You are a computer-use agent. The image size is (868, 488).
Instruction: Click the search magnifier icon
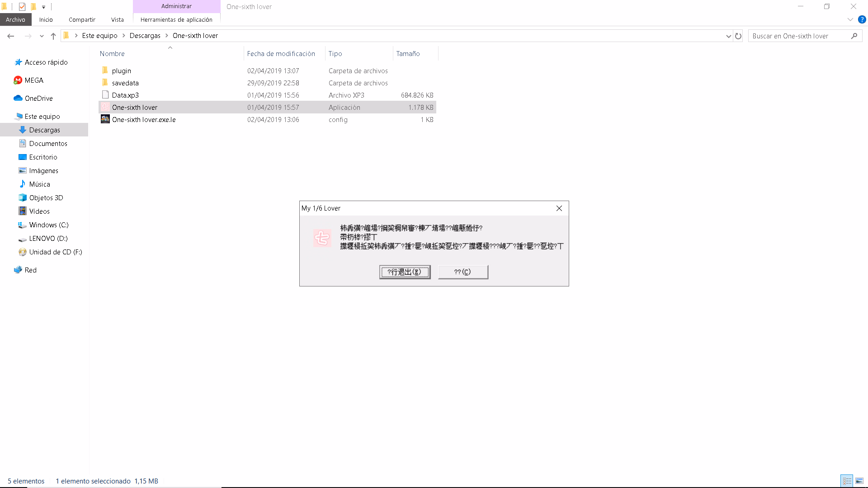point(854,36)
